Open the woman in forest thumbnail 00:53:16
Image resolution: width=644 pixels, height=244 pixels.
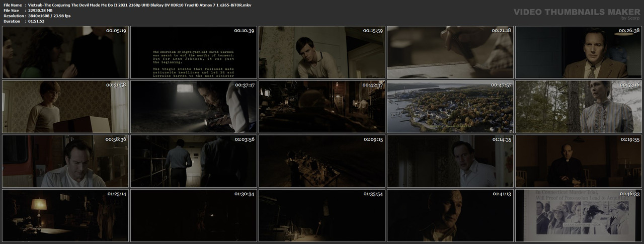click(x=579, y=107)
